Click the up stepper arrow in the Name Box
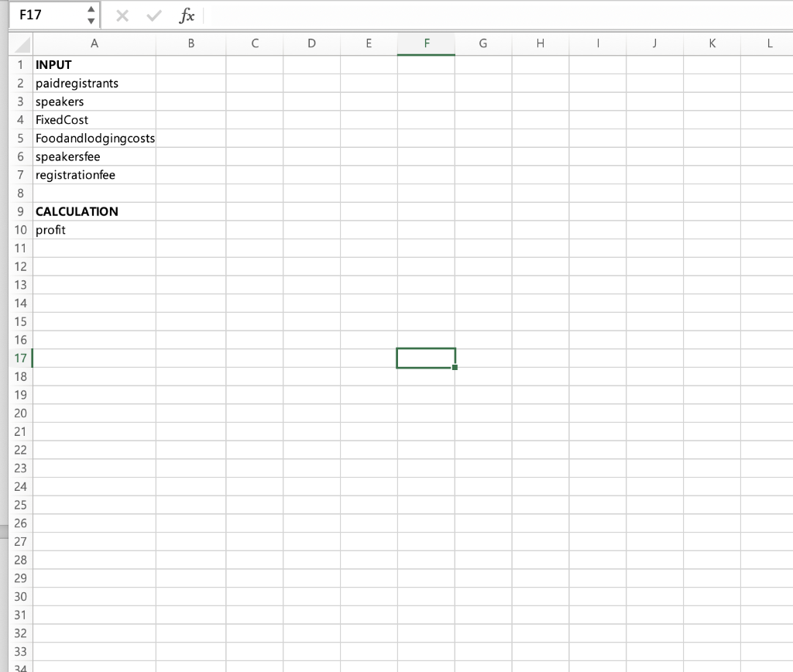793x672 pixels. click(92, 9)
